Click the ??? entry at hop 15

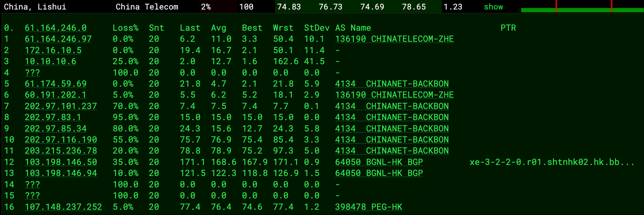coord(32,196)
